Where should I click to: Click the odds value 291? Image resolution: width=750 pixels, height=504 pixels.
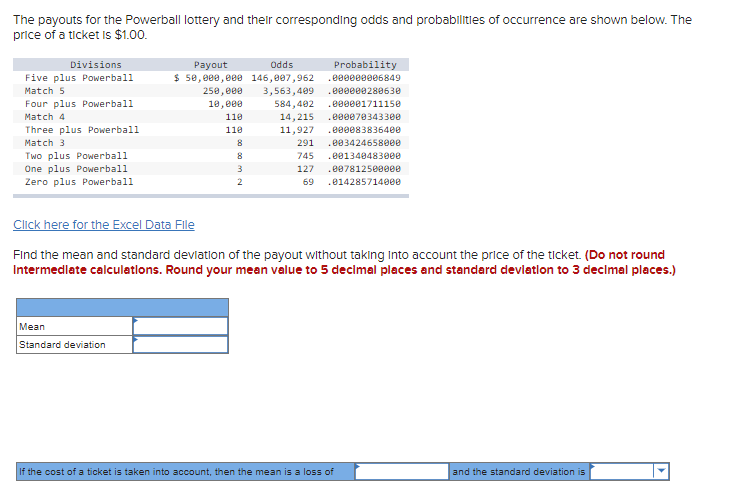tap(305, 142)
